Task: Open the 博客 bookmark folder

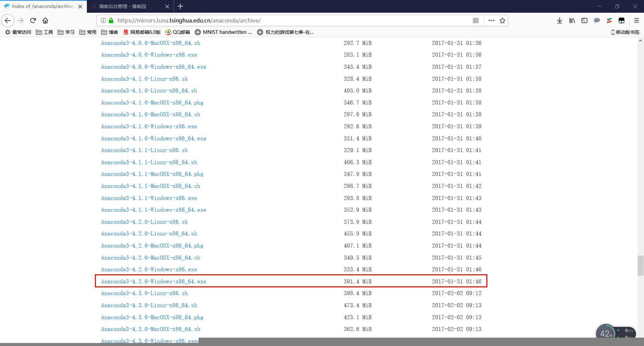Action: tap(110, 32)
